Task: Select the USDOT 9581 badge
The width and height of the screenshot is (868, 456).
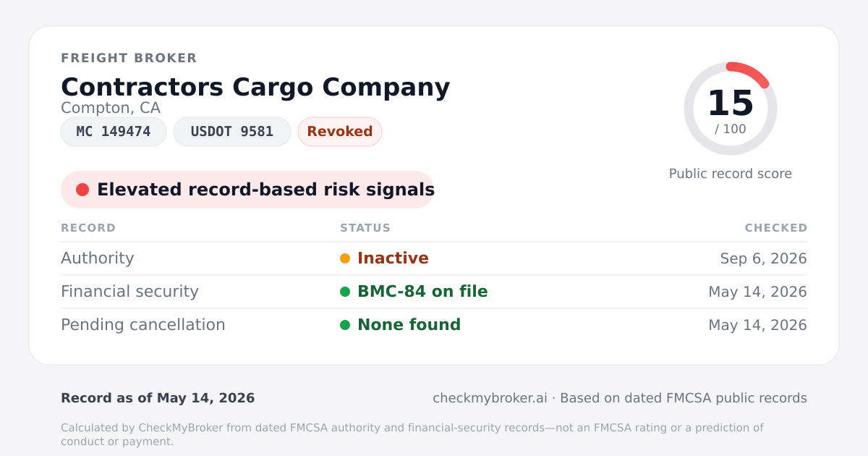Action: 232,132
